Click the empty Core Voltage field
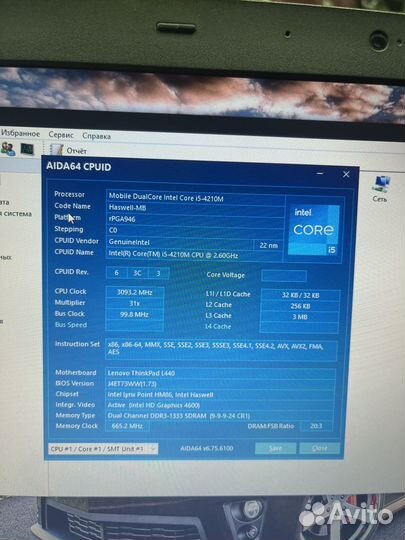Image resolution: width=405 pixels, height=540 pixels. click(284, 276)
